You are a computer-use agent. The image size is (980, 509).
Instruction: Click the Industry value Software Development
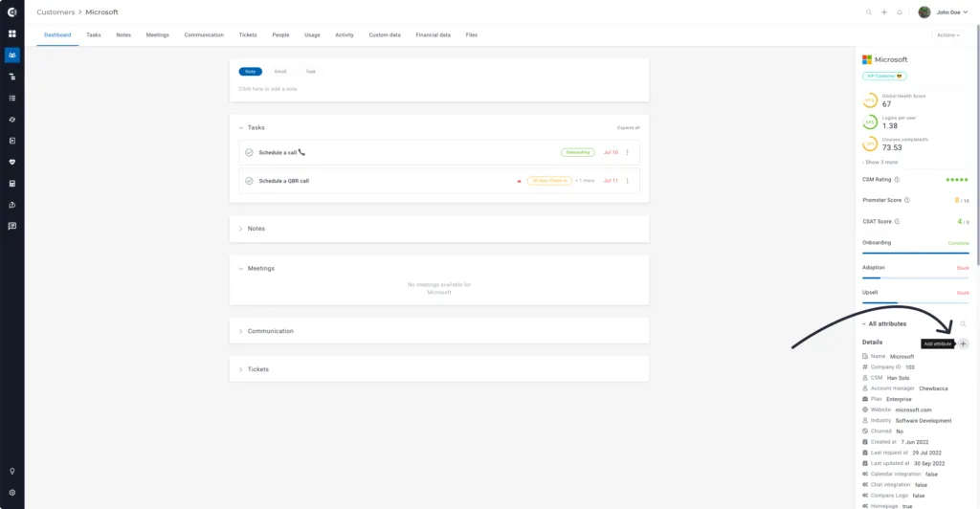pyautogui.click(x=924, y=420)
